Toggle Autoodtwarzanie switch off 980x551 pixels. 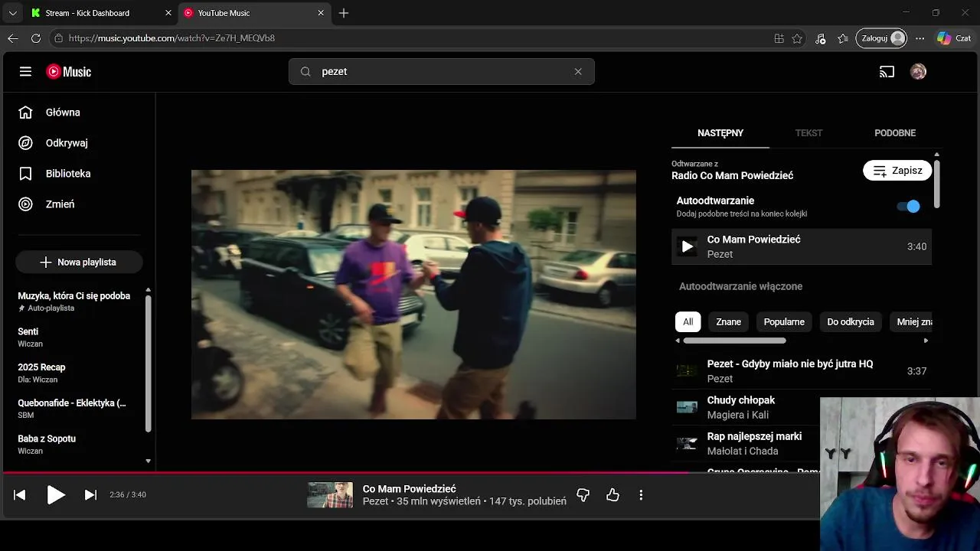[909, 206]
